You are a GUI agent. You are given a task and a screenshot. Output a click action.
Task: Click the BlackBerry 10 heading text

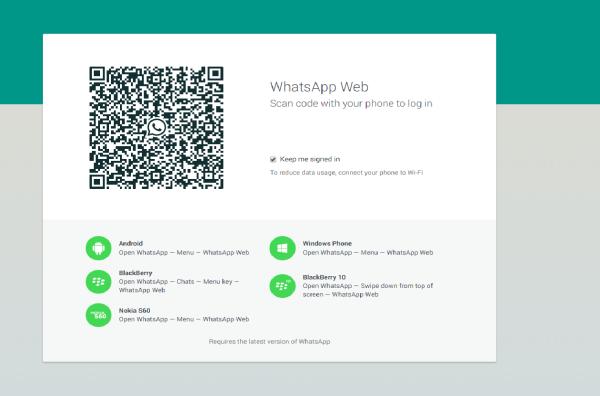[x=324, y=277]
